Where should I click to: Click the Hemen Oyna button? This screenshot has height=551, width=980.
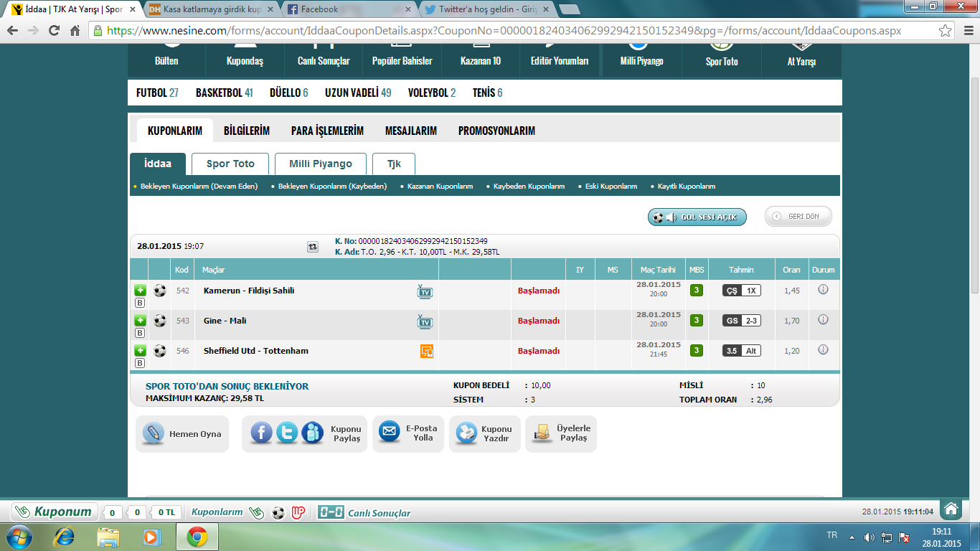coord(182,434)
